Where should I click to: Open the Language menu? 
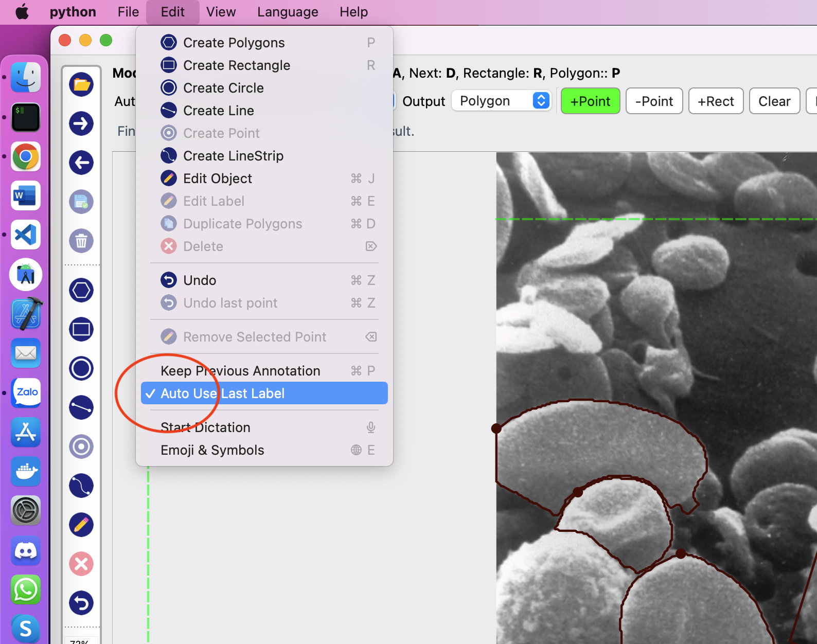click(288, 12)
